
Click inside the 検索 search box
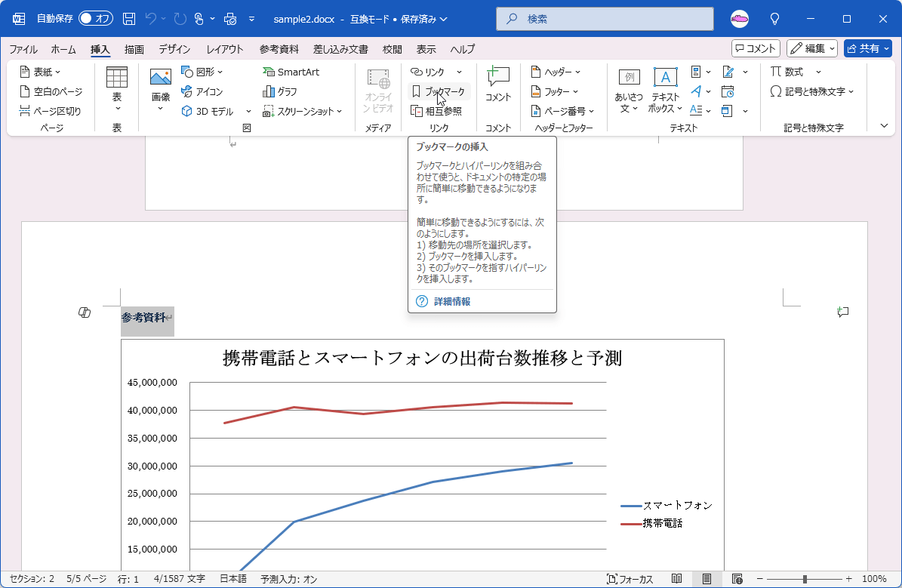602,18
